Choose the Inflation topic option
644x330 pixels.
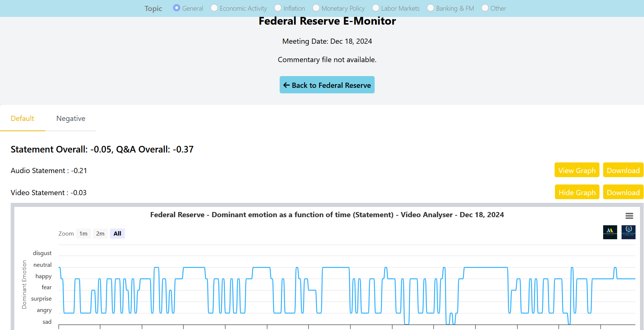(278, 8)
